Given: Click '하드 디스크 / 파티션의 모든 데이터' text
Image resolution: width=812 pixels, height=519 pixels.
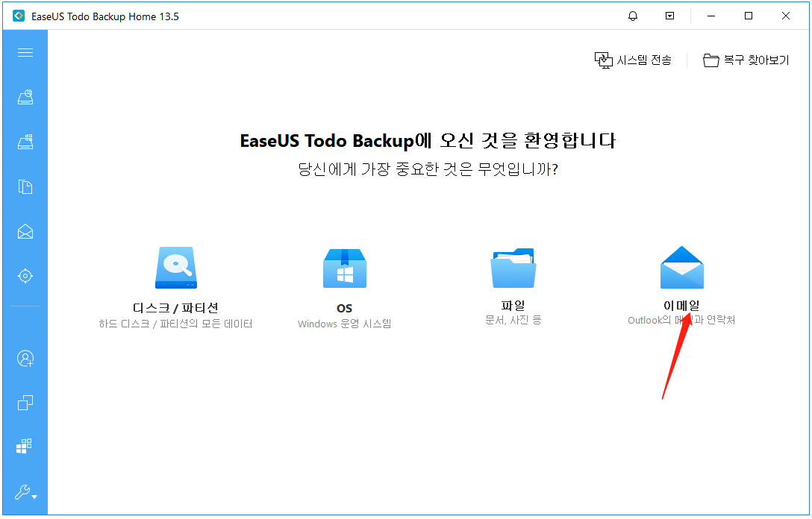Looking at the screenshot, I should (x=175, y=324).
